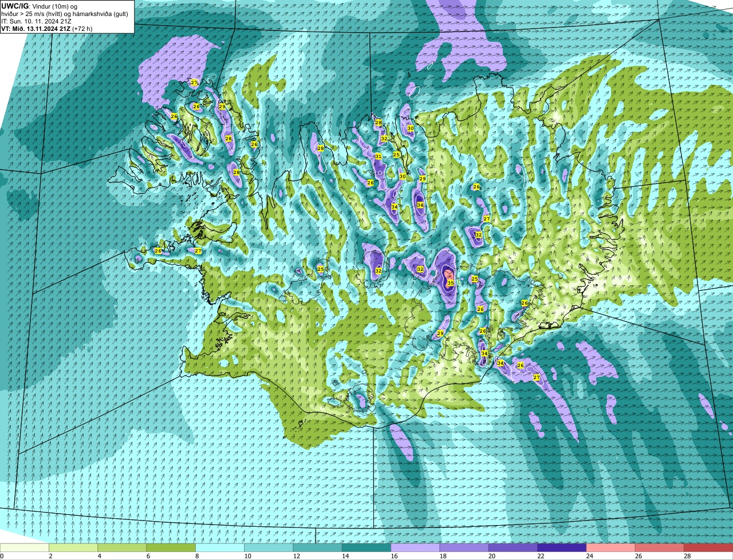The image size is (733, 560).
Task: Click the yellow 31 gust marker on the map
Action: pos(379,156)
